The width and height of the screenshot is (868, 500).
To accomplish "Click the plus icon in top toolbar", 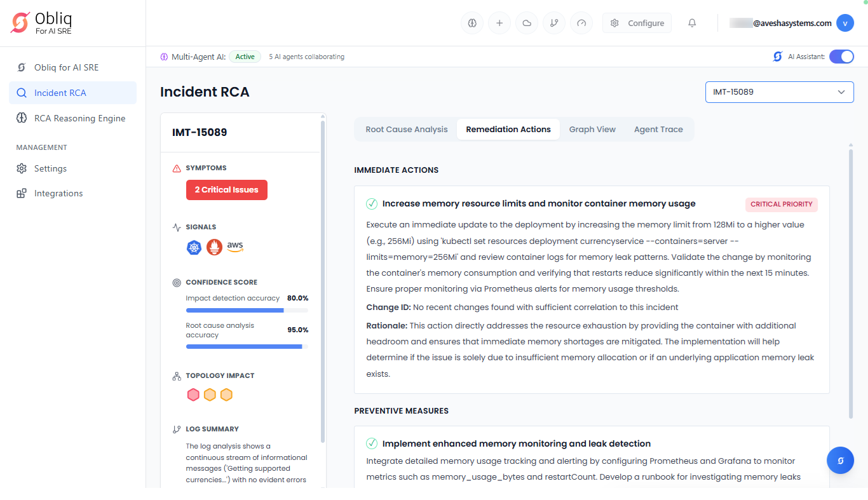I will (x=499, y=23).
